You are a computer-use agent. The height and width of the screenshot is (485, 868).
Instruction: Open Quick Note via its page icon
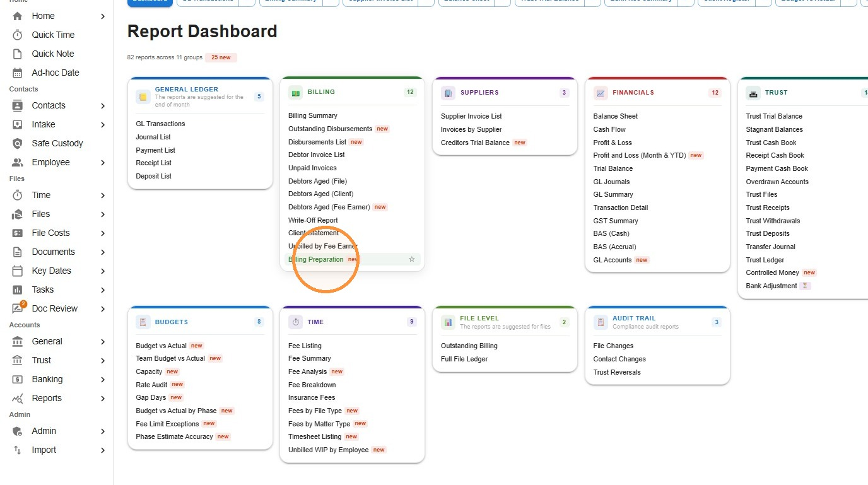click(x=18, y=54)
